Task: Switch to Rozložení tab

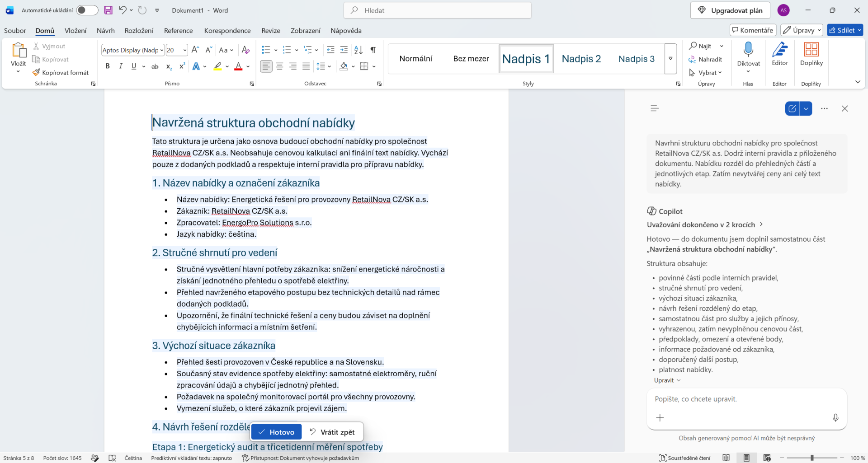Action: tap(139, 31)
